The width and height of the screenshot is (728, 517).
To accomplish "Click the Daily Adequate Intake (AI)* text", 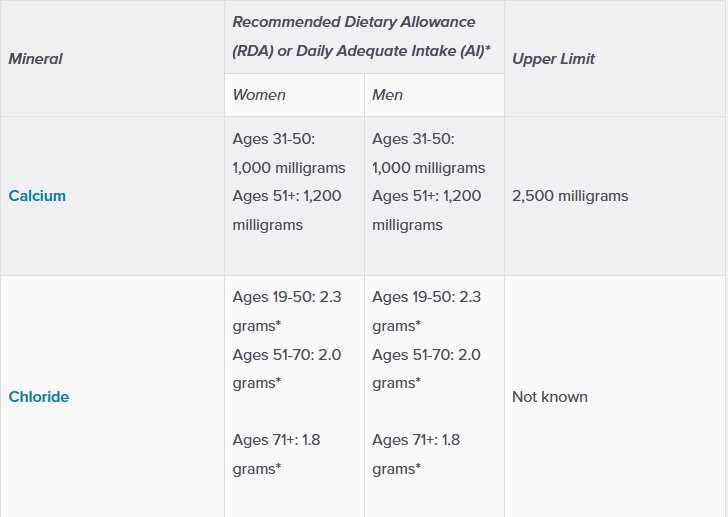I will 393,51.
